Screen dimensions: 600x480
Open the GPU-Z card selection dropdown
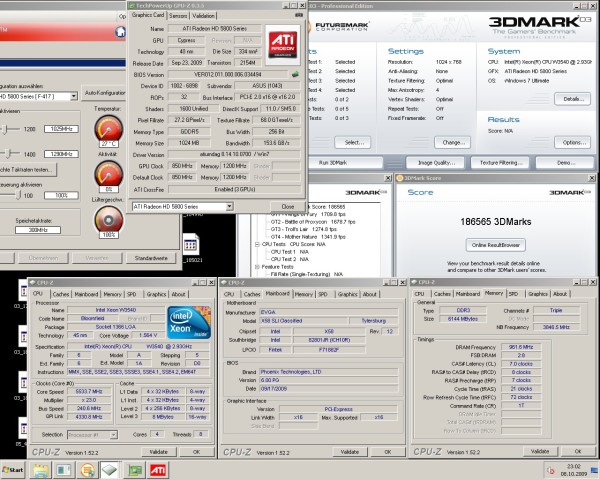tap(229, 206)
